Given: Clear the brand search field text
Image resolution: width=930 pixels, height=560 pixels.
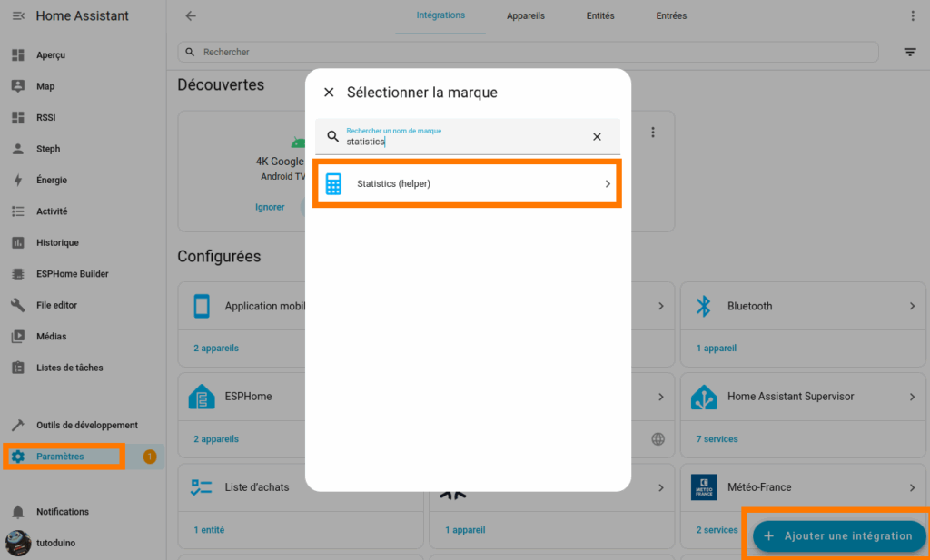Looking at the screenshot, I should (597, 137).
